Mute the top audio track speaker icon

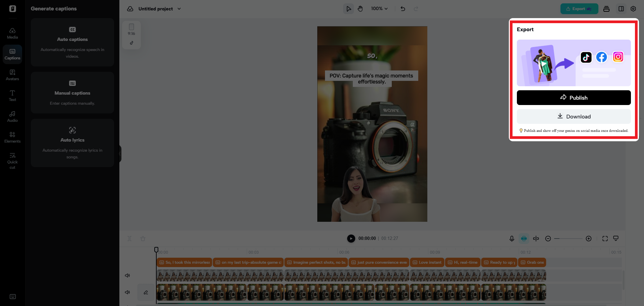(127, 275)
